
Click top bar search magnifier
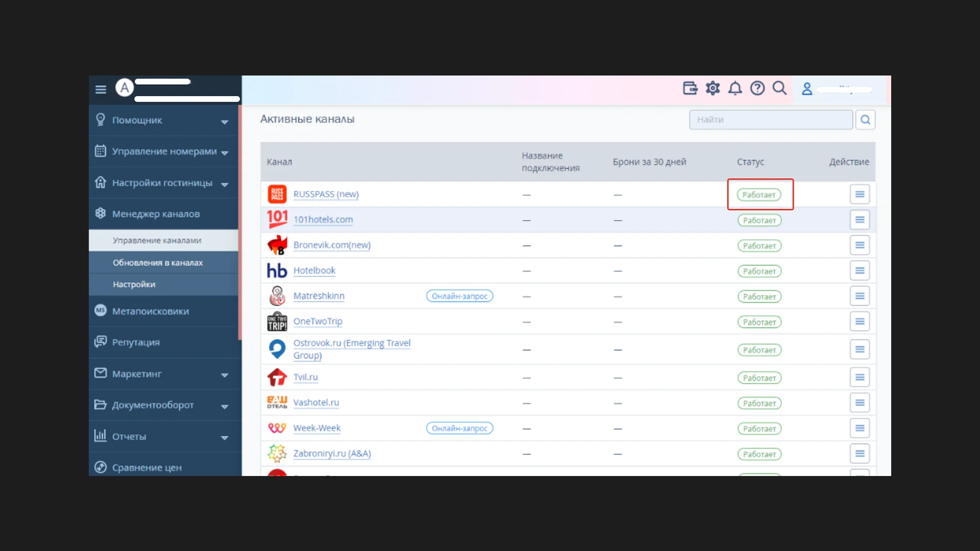point(779,88)
